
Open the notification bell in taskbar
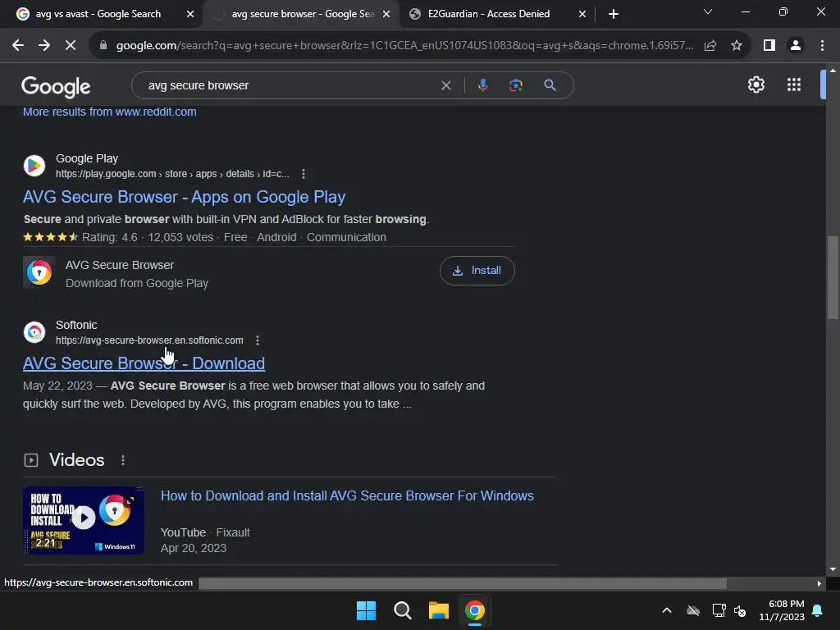[x=818, y=610]
